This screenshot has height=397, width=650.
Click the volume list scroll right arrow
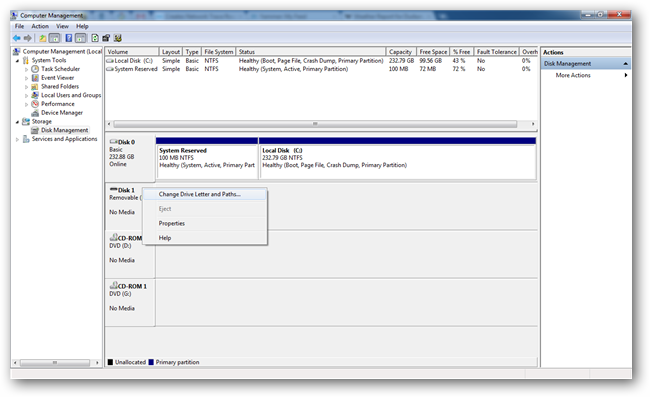pos(533,124)
